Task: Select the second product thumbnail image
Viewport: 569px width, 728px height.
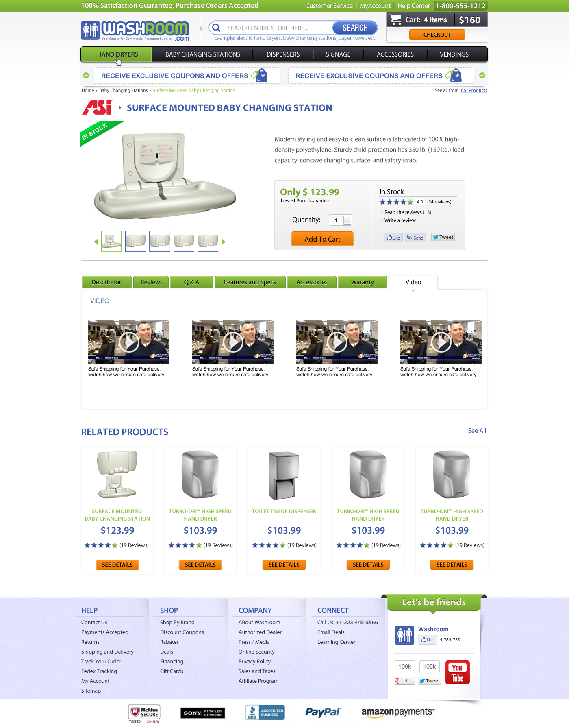Action: click(135, 241)
